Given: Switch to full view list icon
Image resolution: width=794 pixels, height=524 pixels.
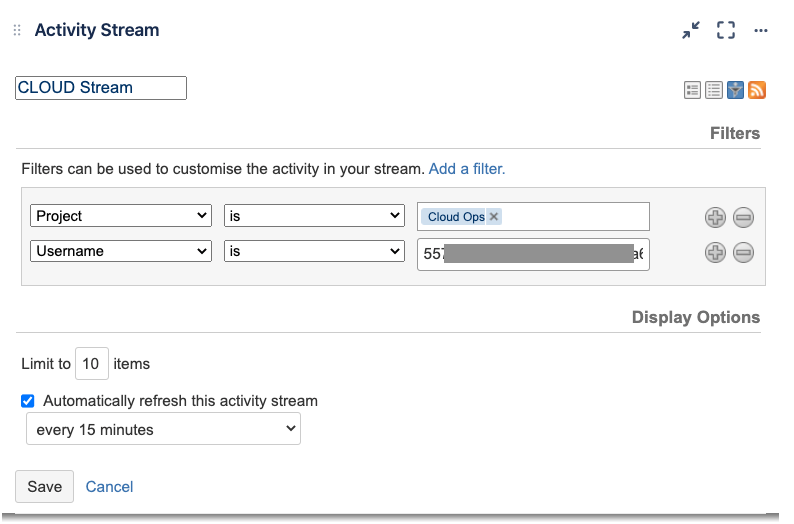Looking at the screenshot, I should click(x=692, y=90).
